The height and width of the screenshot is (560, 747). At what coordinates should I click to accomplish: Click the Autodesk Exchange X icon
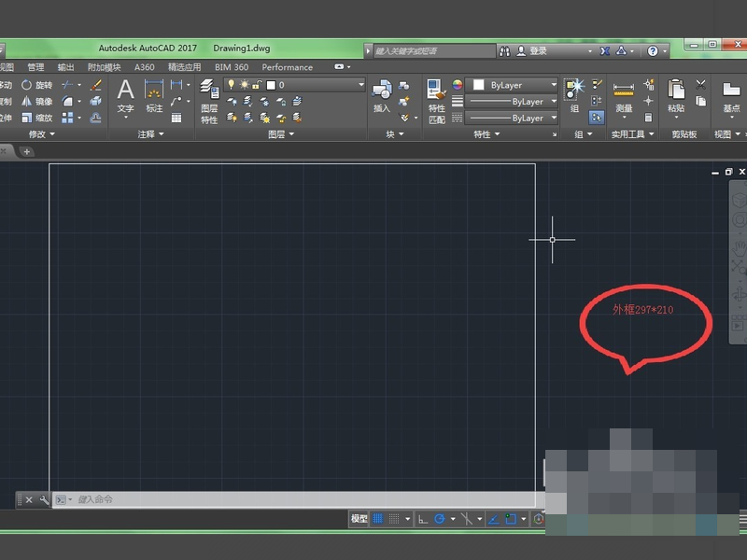pyautogui.click(x=604, y=51)
